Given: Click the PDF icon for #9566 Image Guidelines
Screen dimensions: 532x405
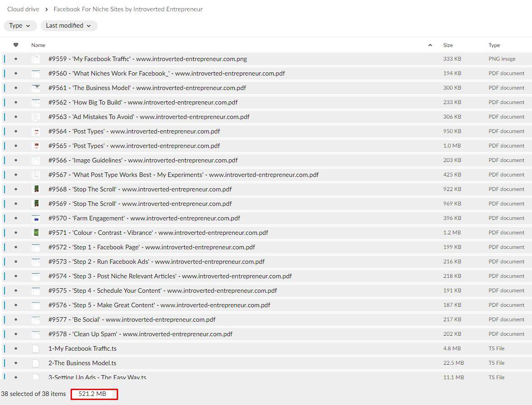Looking at the screenshot, I should (36, 160).
